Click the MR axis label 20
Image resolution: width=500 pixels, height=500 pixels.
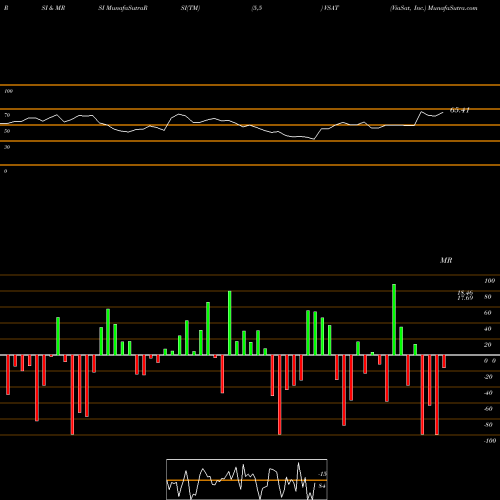(x=488, y=345)
